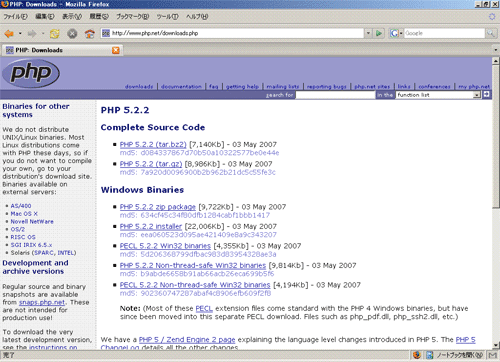Click the OS/2 sidebar link

(x=18, y=229)
